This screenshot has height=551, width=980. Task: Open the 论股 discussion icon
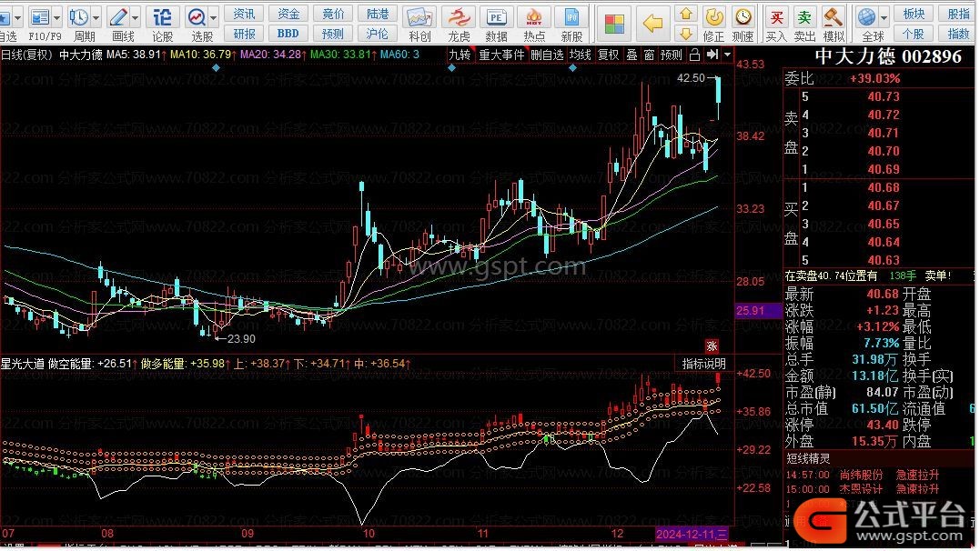(x=162, y=17)
